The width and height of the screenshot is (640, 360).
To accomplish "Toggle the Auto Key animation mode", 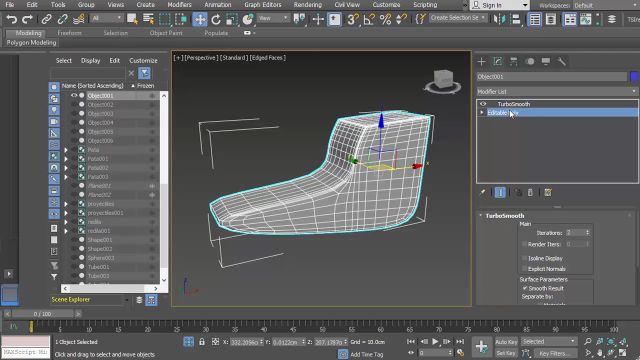I will (x=506, y=342).
